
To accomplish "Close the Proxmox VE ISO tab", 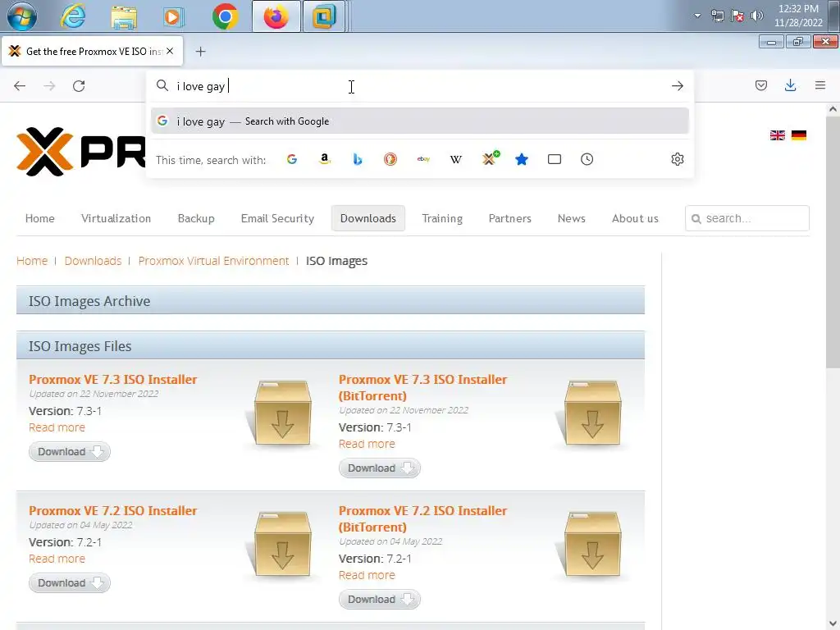I will pyautogui.click(x=170, y=51).
